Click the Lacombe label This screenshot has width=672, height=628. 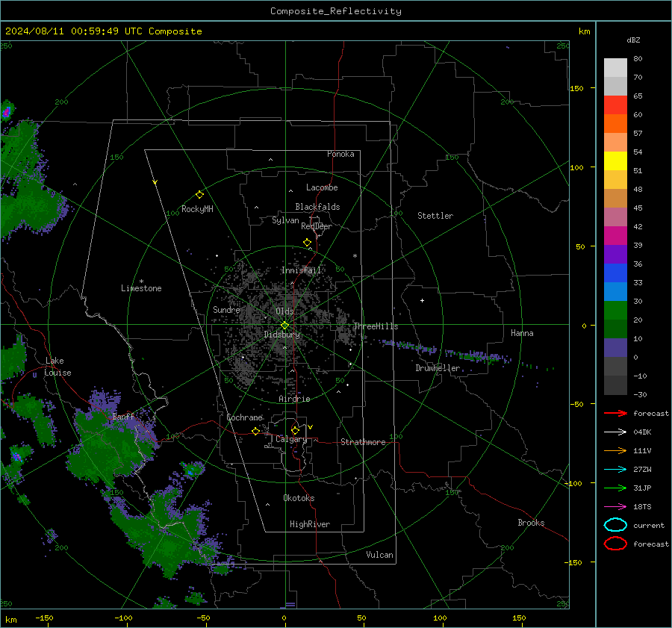[x=322, y=187]
